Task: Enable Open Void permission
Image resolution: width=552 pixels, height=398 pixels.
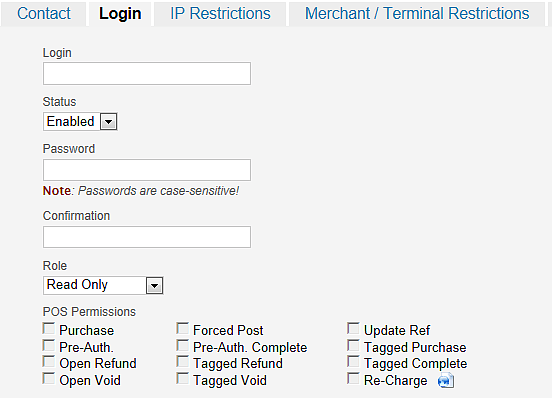Action: click(x=49, y=378)
